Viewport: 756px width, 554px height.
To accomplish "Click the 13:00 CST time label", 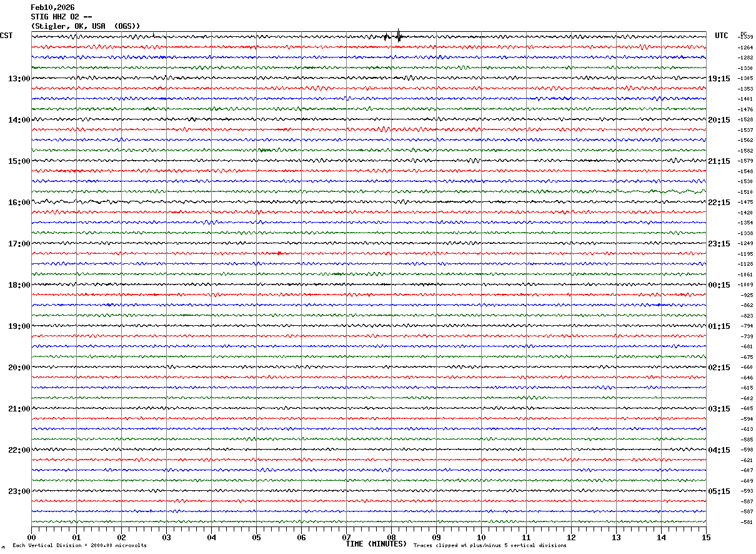I will coord(19,79).
